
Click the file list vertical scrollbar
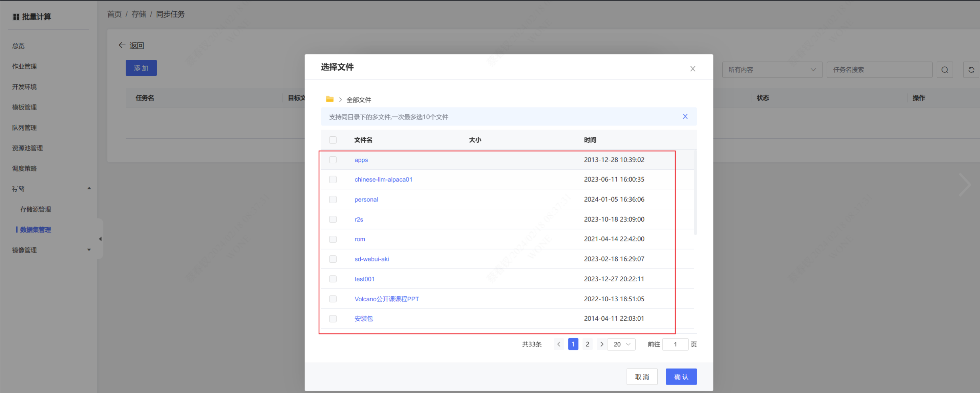click(x=696, y=193)
